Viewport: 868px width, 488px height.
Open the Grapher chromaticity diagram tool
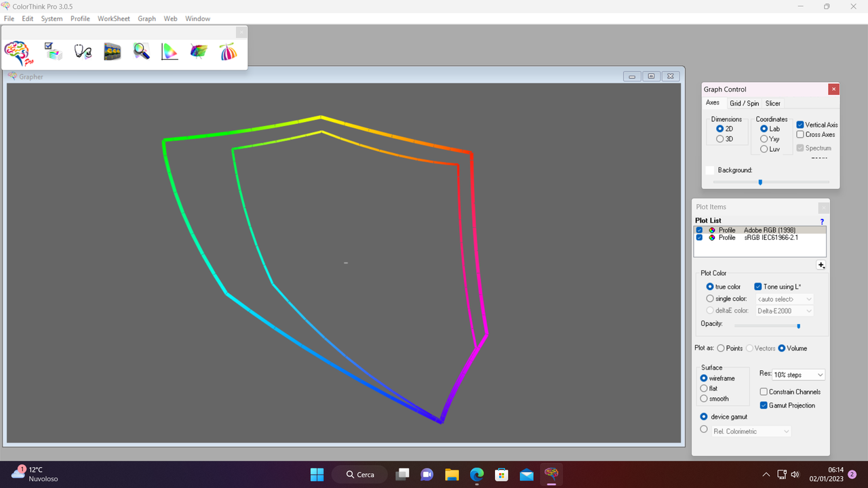170,52
